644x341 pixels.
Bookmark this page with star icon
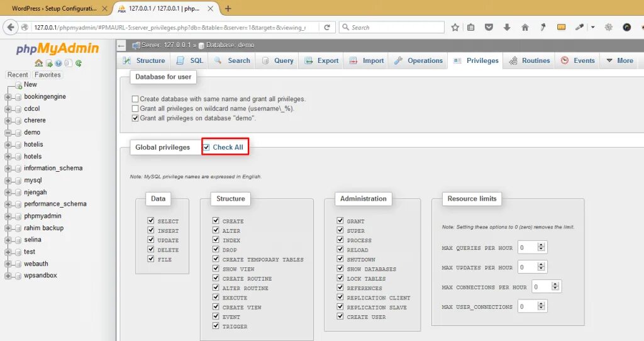coord(455,28)
